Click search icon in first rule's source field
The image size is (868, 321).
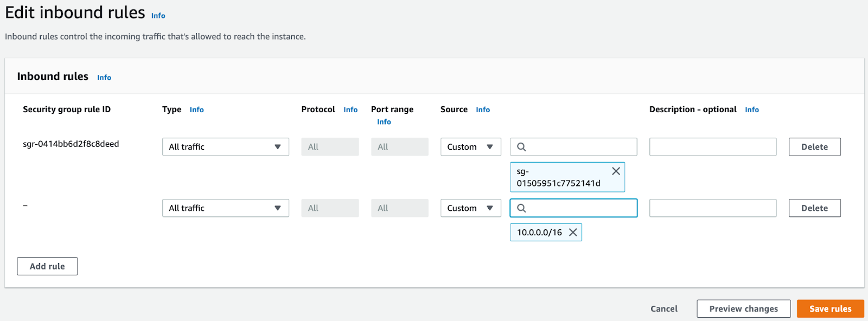tap(521, 147)
